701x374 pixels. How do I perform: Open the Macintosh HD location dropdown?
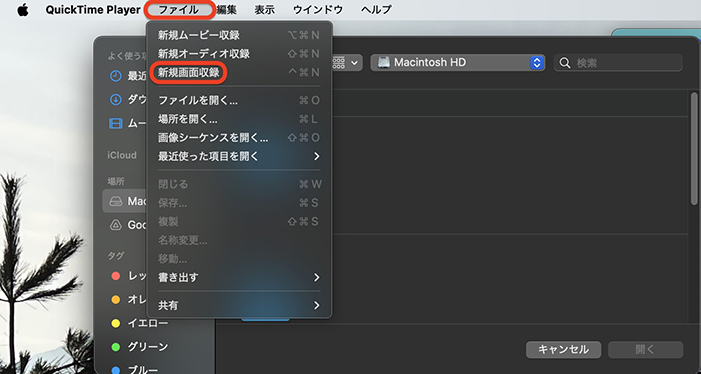tap(458, 63)
